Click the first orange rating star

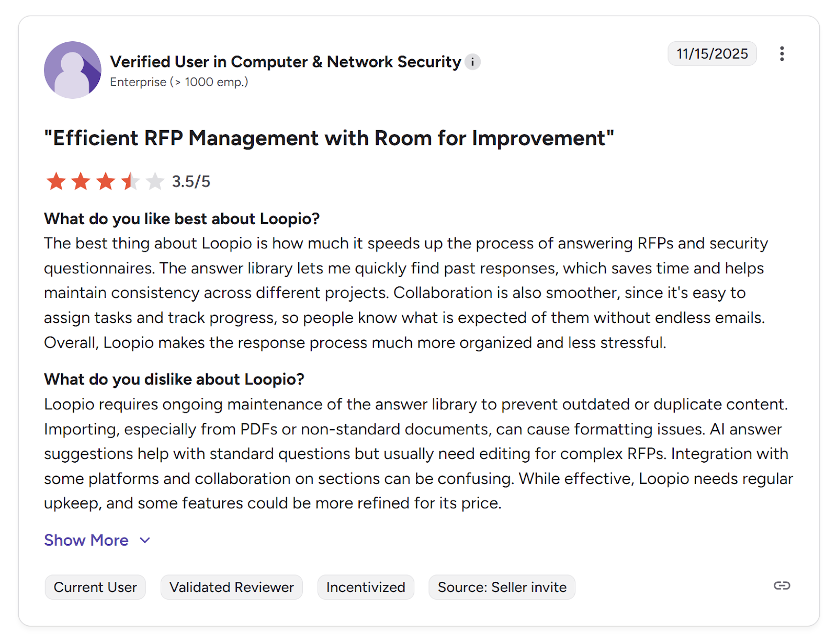pyautogui.click(x=56, y=181)
